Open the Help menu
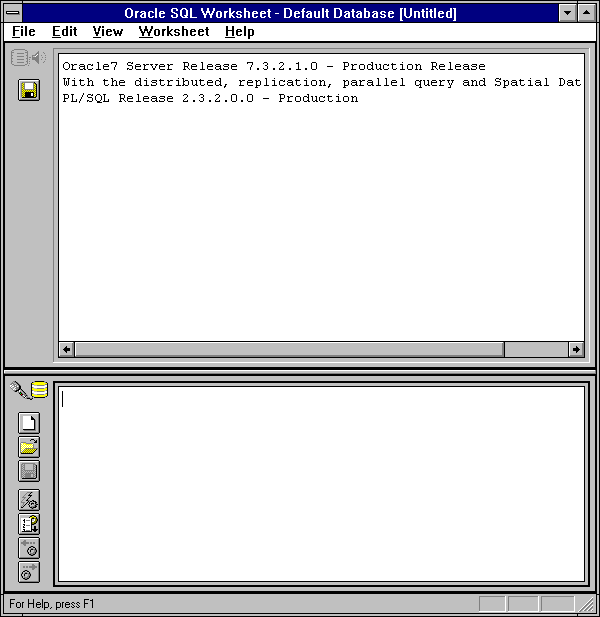600x617 pixels. coord(239,32)
